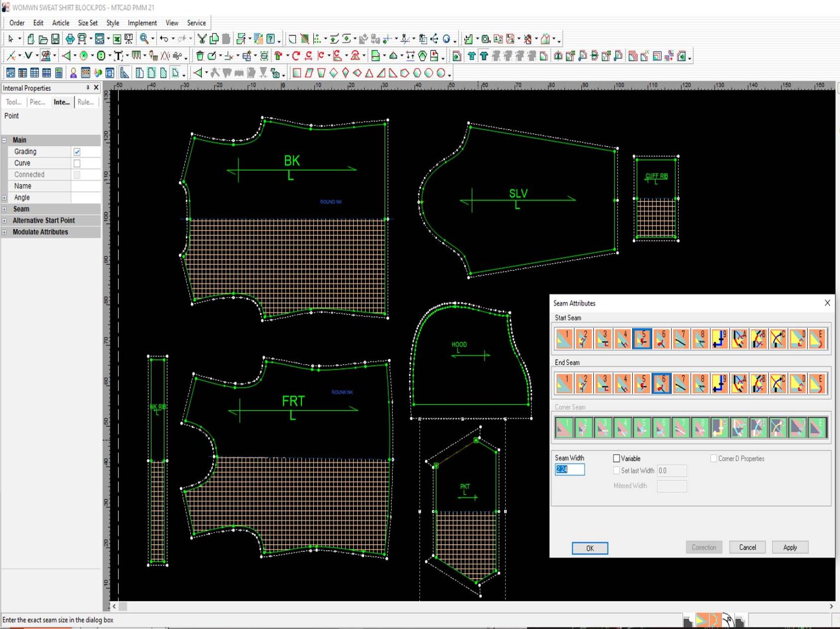The image size is (840, 629).
Task: Choose Start Seam type E icon
Action: click(817, 339)
